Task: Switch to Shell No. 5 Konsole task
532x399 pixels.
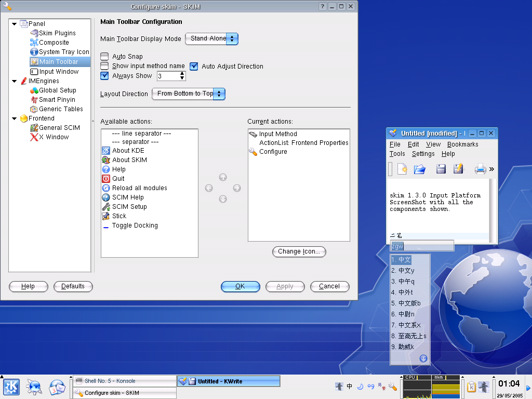Action: (x=125, y=381)
